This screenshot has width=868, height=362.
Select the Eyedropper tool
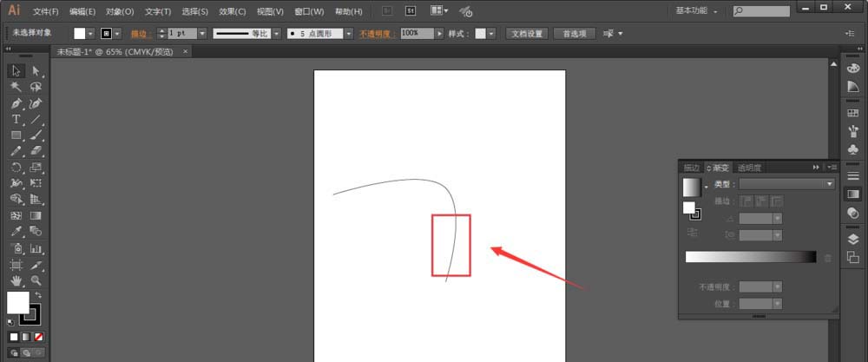tap(16, 232)
